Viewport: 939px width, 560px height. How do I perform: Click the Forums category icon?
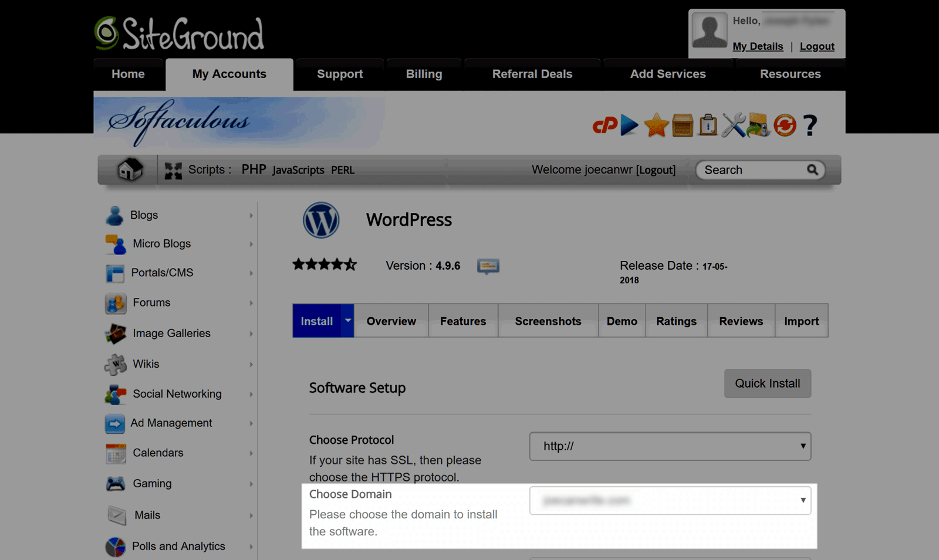click(x=116, y=303)
